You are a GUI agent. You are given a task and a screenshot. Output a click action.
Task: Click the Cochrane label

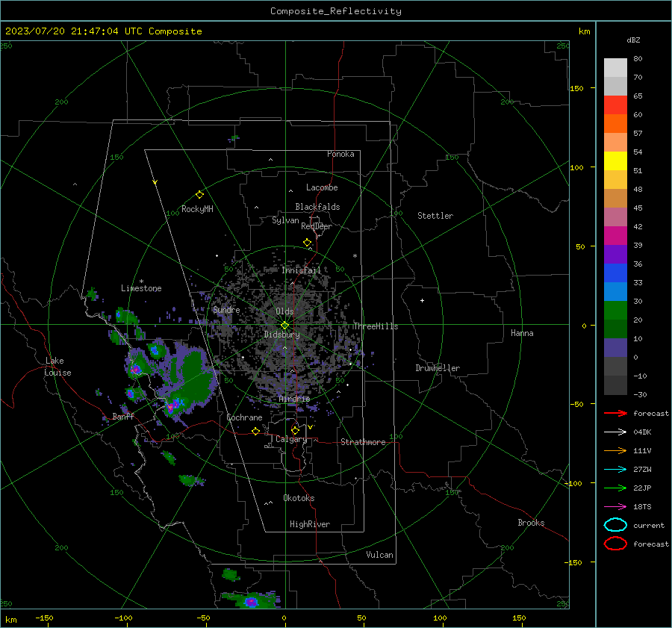(244, 417)
